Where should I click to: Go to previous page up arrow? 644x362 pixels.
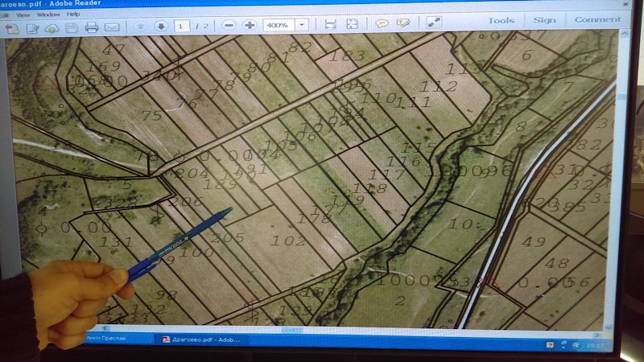coord(140,27)
